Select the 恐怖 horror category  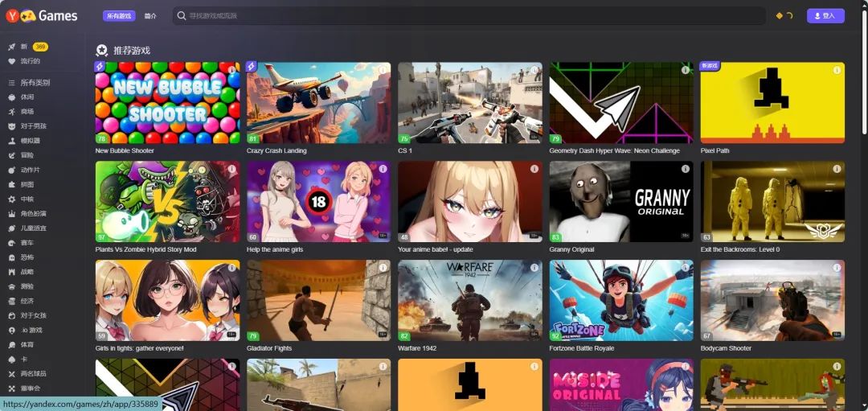point(21,257)
